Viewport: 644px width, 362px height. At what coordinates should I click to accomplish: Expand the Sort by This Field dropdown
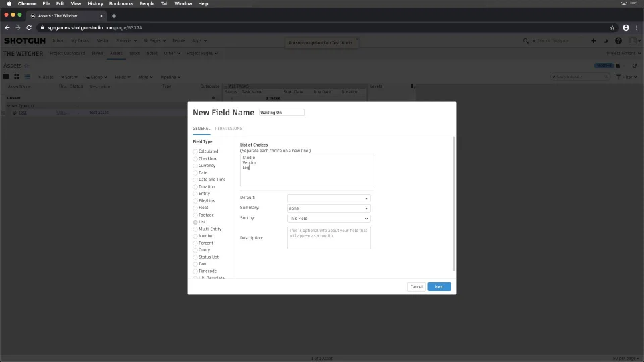[329, 219]
